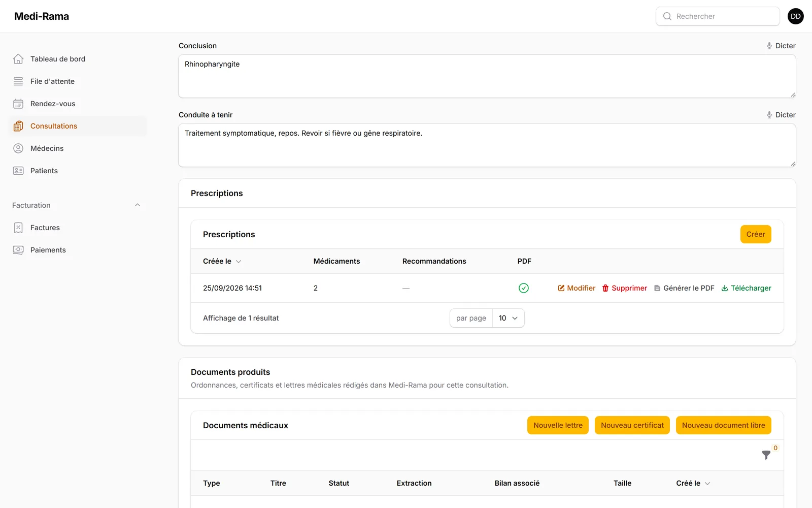Open the DD user avatar menu
The height and width of the screenshot is (508, 812).
[796, 16]
